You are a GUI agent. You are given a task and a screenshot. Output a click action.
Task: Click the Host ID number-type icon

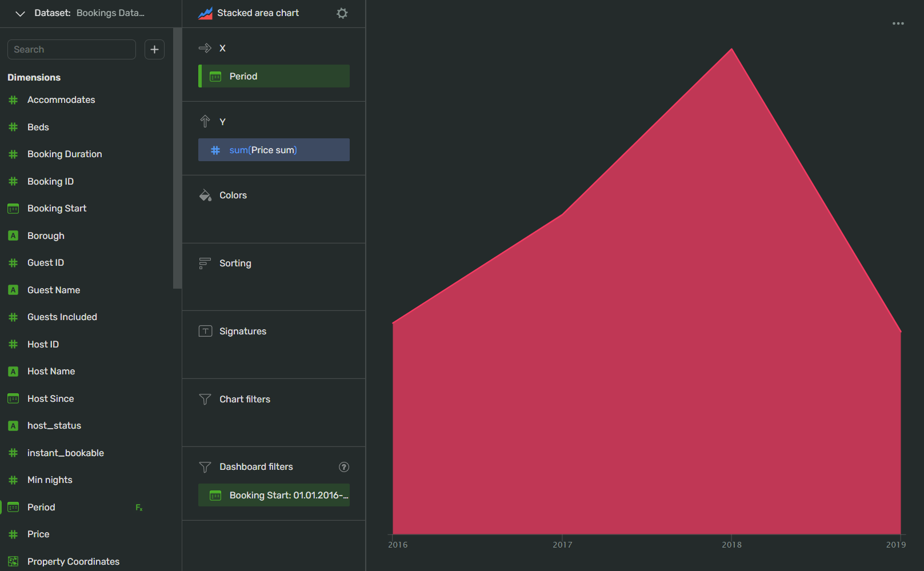click(x=13, y=344)
